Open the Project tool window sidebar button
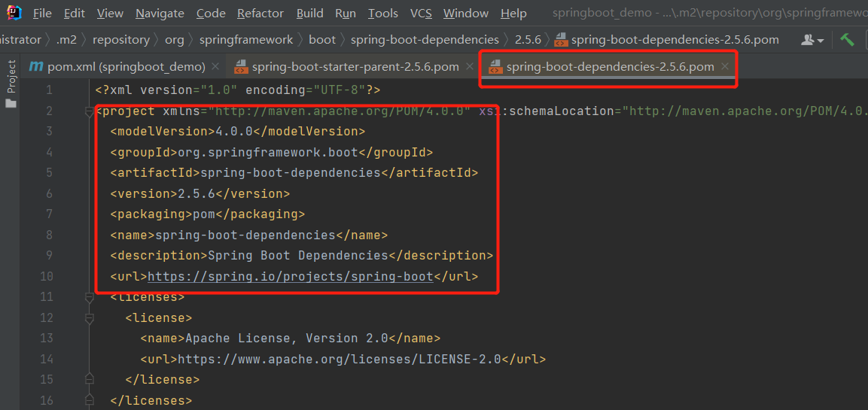868x410 pixels. 11,84
